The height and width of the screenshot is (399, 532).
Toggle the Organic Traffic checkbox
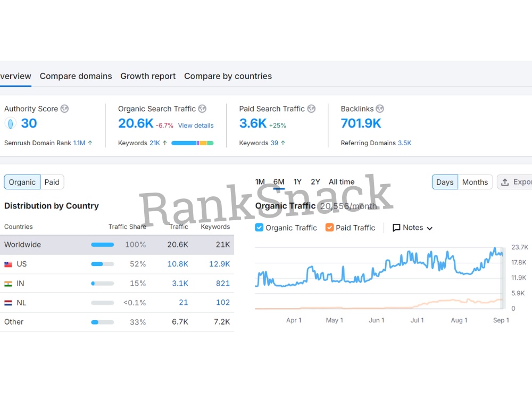(259, 227)
